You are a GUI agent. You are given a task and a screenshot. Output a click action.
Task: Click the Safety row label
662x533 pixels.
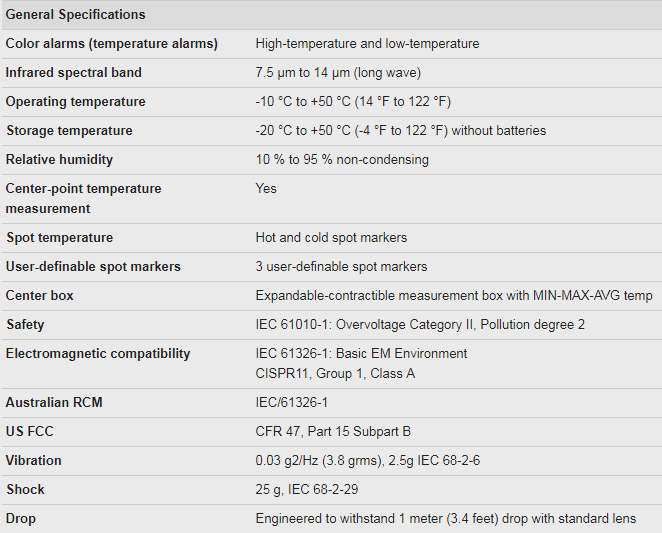(x=25, y=325)
